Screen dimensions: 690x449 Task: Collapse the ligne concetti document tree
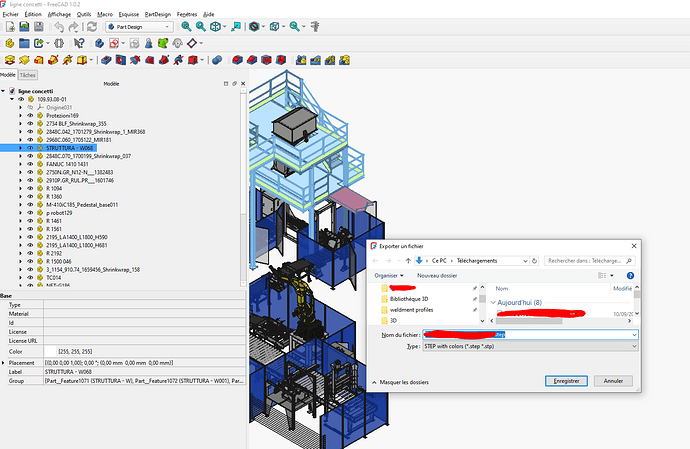point(3,91)
